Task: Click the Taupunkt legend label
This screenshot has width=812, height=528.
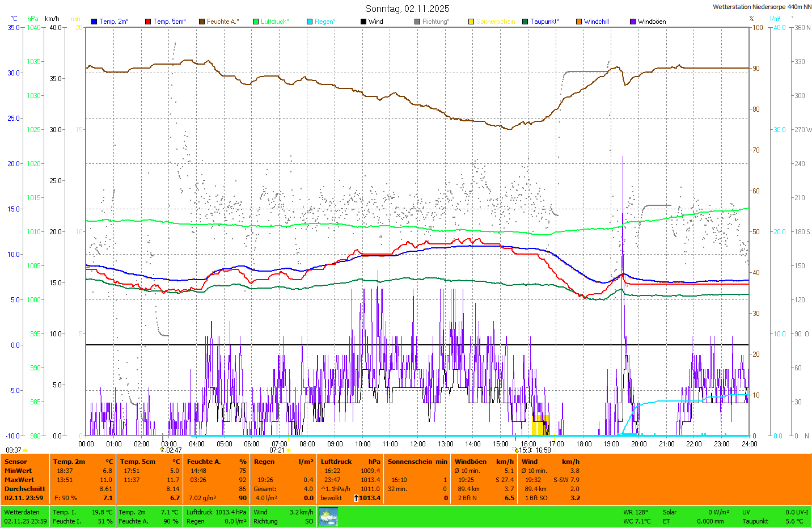Action: (544, 22)
